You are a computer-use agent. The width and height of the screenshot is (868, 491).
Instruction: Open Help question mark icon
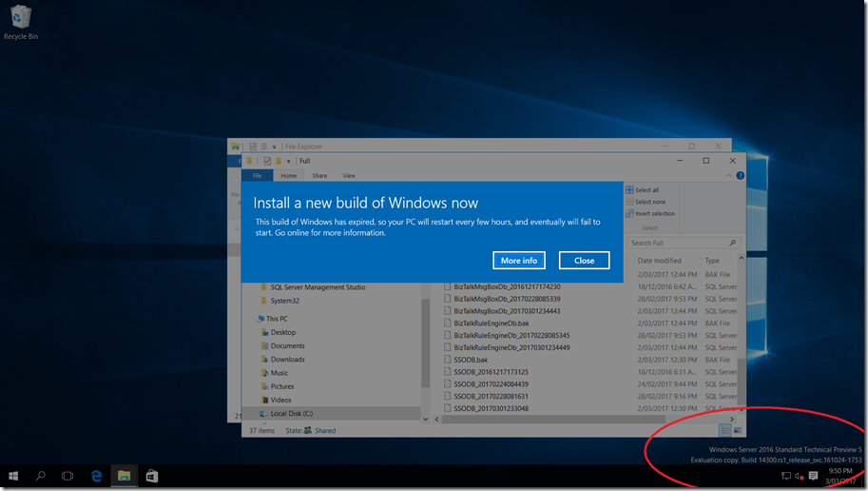click(x=740, y=176)
